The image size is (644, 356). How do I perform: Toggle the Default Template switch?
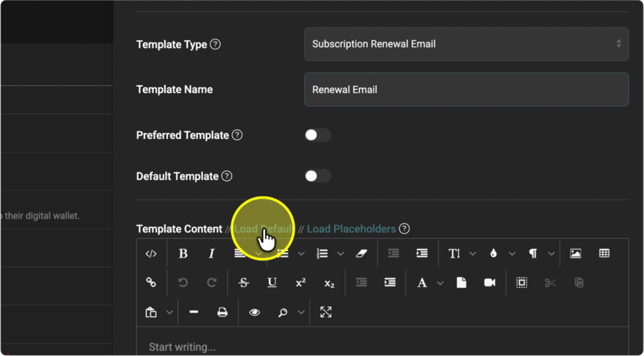click(x=318, y=176)
